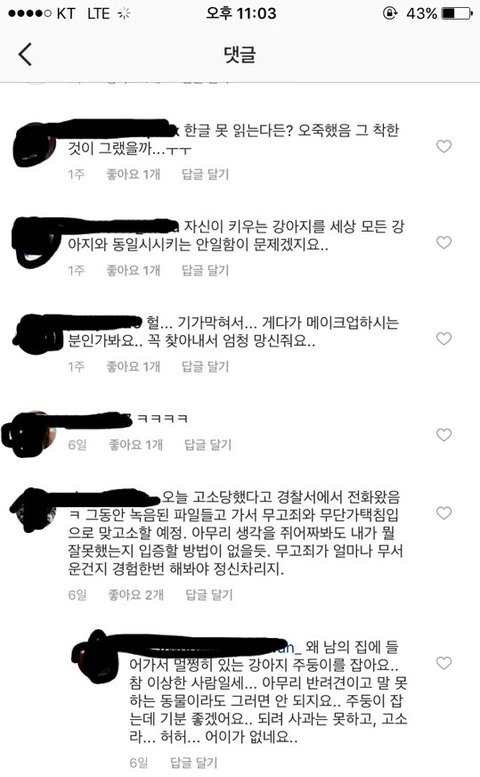Like the 고소당했다고 경찰서 comment

(x=444, y=513)
